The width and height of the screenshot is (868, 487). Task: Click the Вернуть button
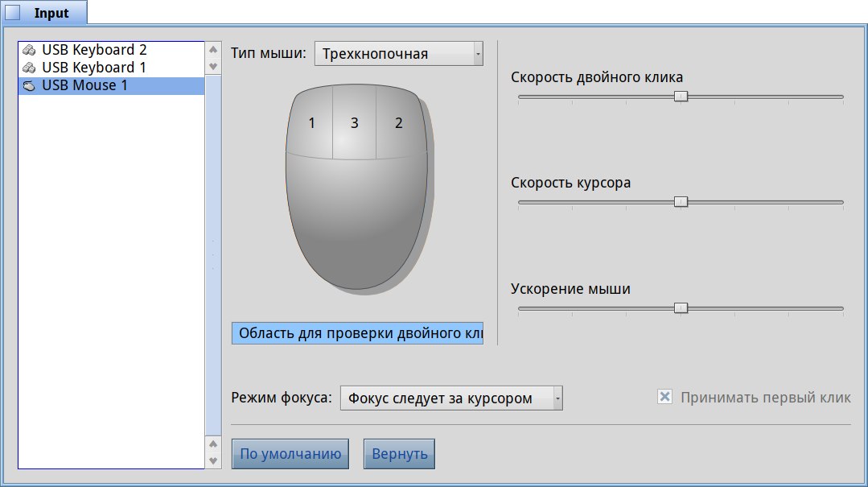click(x=399, y=454)
